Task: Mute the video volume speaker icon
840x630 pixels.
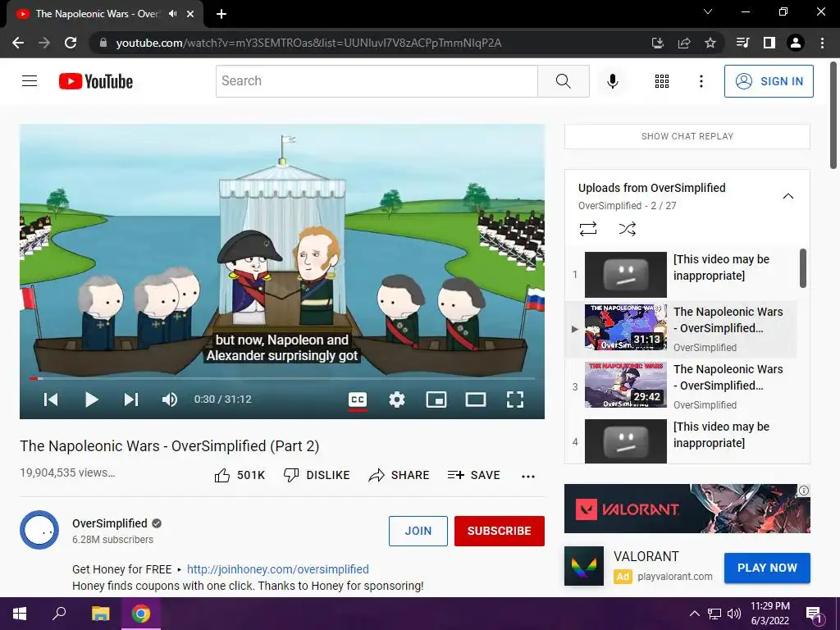Action: (170, 399)
